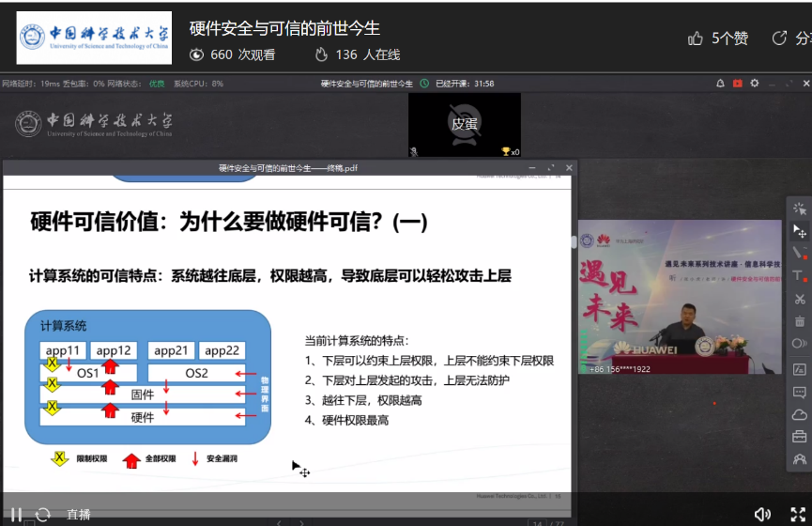Image resolution: width=812 pixels, height=526 pixels.
Task: Open the participants group icon
Action: 799,459
